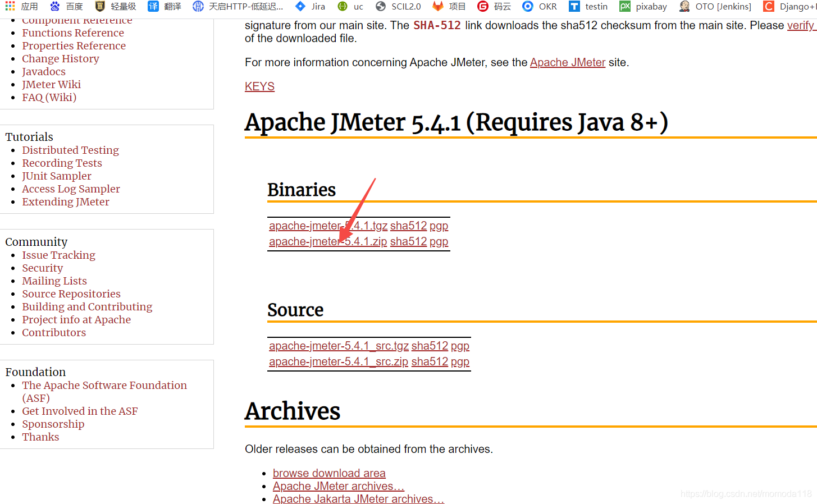Open apache-jmeter-5.4.1_src.zip source link
Screen dimensions: 817x504
(x=339, y=361)
